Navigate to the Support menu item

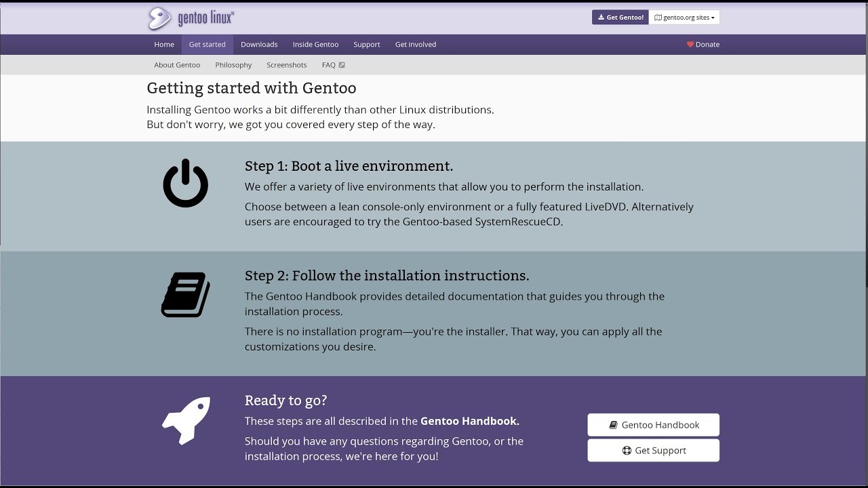tap(367, 45)
